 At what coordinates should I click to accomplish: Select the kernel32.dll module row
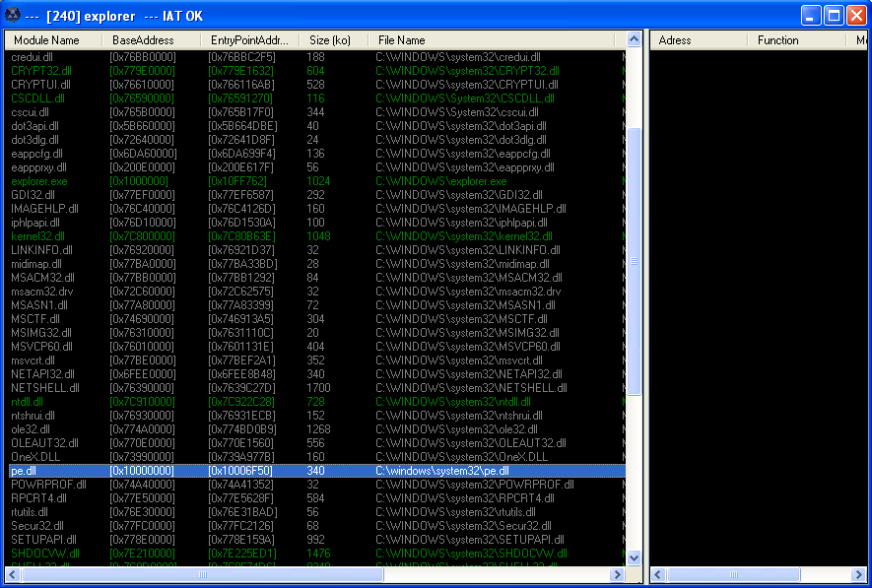coord(39,236)
